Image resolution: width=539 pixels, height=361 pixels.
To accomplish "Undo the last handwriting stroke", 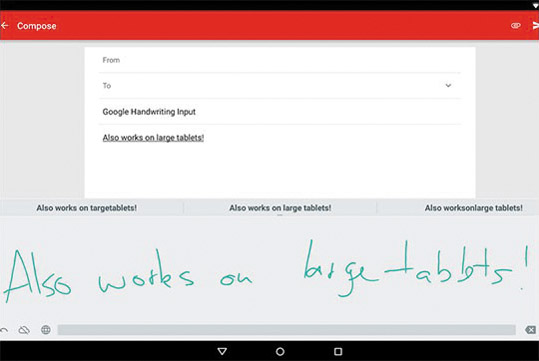I will point(4,330).
